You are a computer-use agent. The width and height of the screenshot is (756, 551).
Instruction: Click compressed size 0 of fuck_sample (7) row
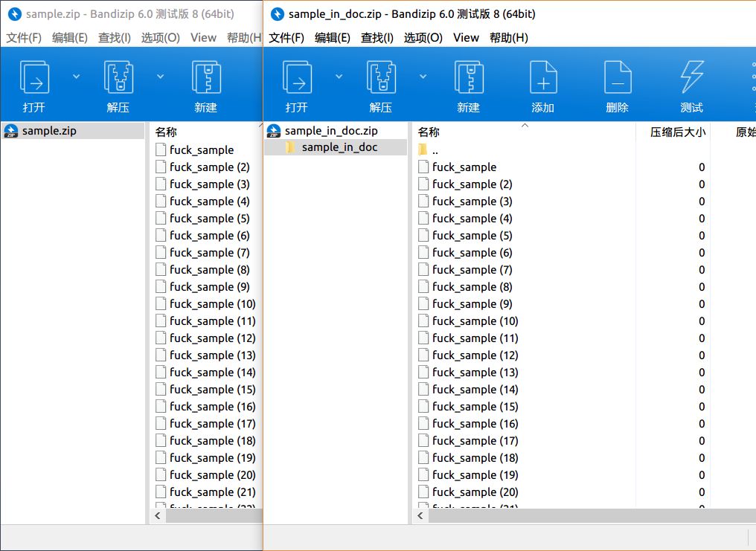(702, 270)
